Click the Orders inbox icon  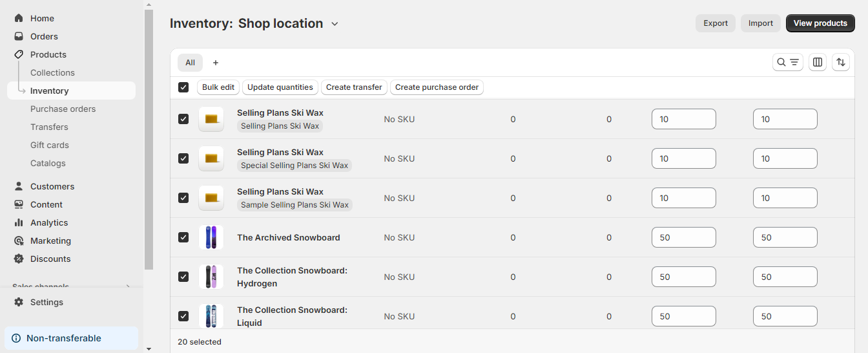tap(19, 36)
